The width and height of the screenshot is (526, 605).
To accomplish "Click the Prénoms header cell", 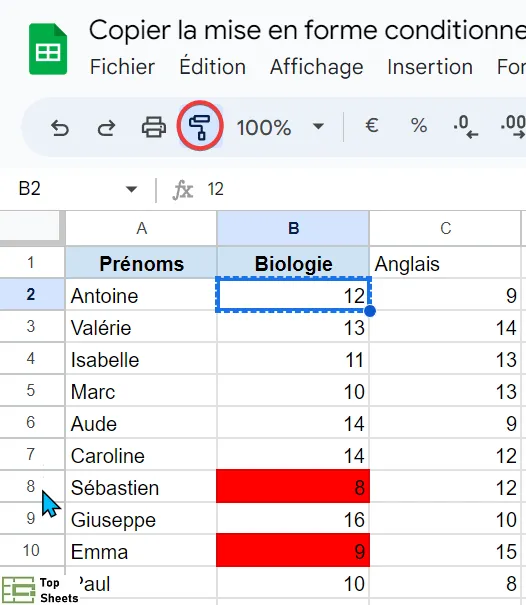I will coord(141,264).
